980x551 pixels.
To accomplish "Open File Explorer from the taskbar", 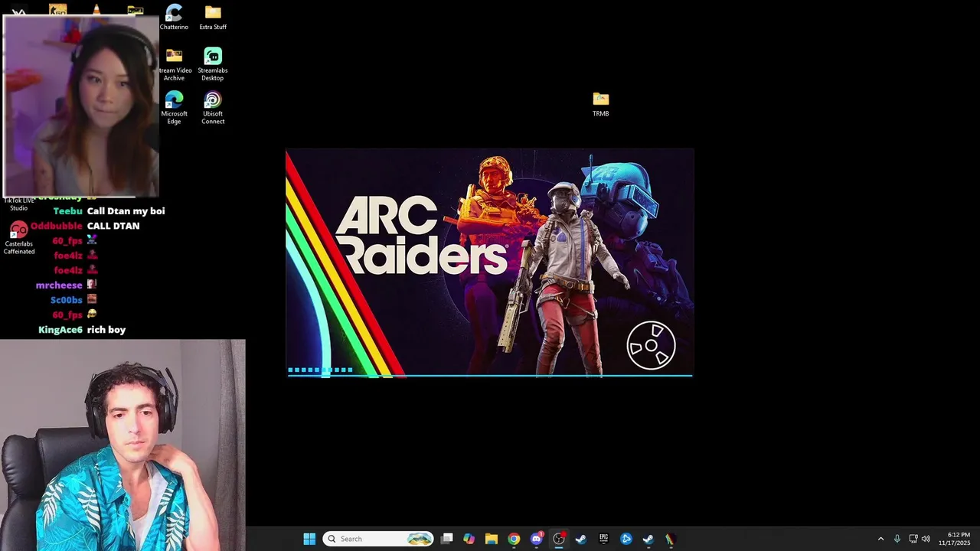I will click(492, 539).
